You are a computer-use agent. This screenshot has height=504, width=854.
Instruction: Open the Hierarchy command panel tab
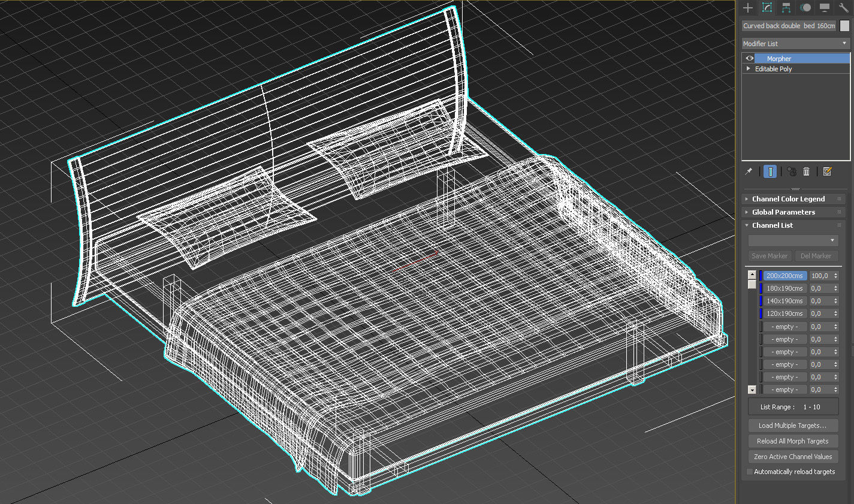pos(786,8)
